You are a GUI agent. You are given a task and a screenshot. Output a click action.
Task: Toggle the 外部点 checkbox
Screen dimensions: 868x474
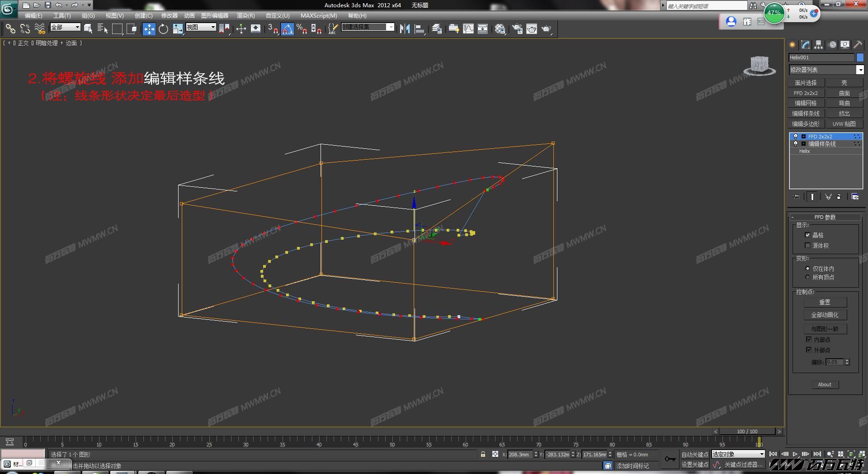809,350
